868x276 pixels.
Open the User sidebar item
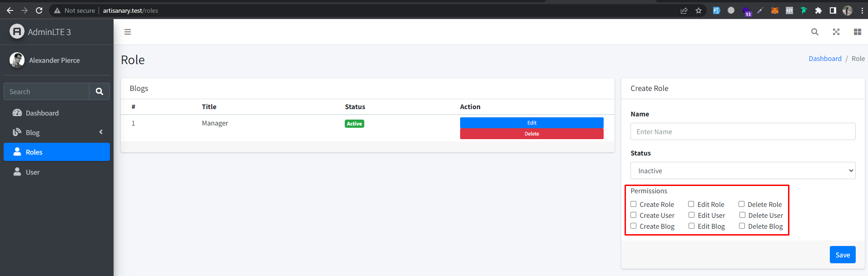[x=57, y=172]
